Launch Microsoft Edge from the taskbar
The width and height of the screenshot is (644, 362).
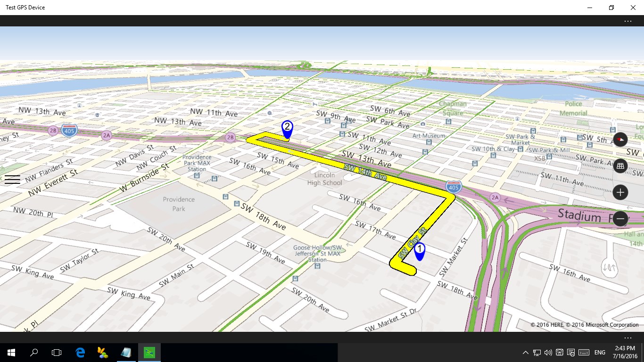79,352
